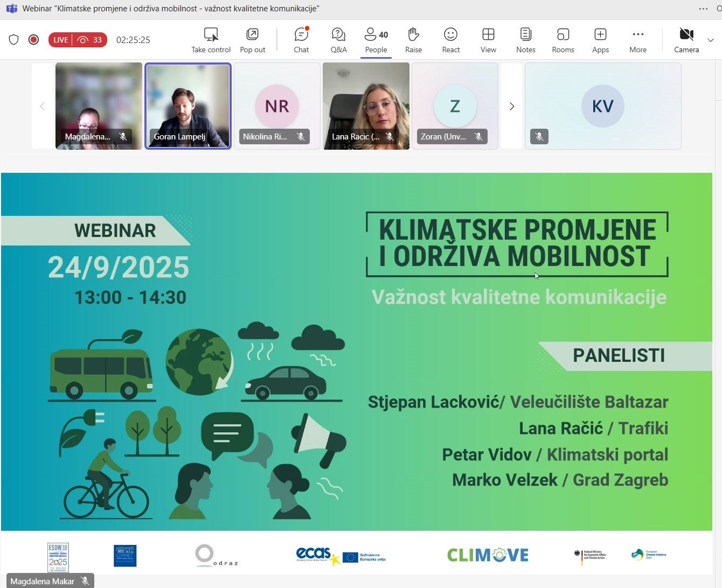Raise your hand in the meeting

(413, 40)
